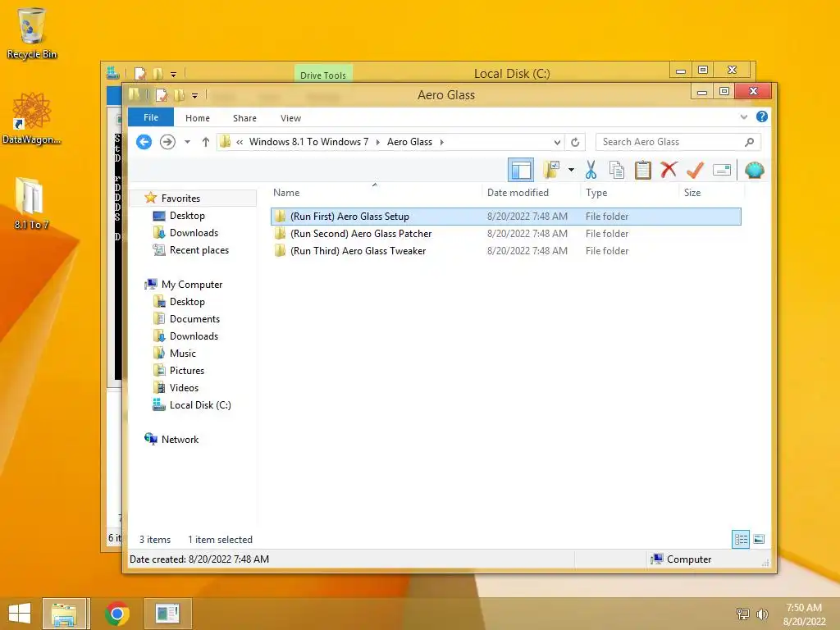Expand arrow after Aero Glass breadcrumb
Image resolution: width=840 pixels, height=630 pixels.
point(442,142)
